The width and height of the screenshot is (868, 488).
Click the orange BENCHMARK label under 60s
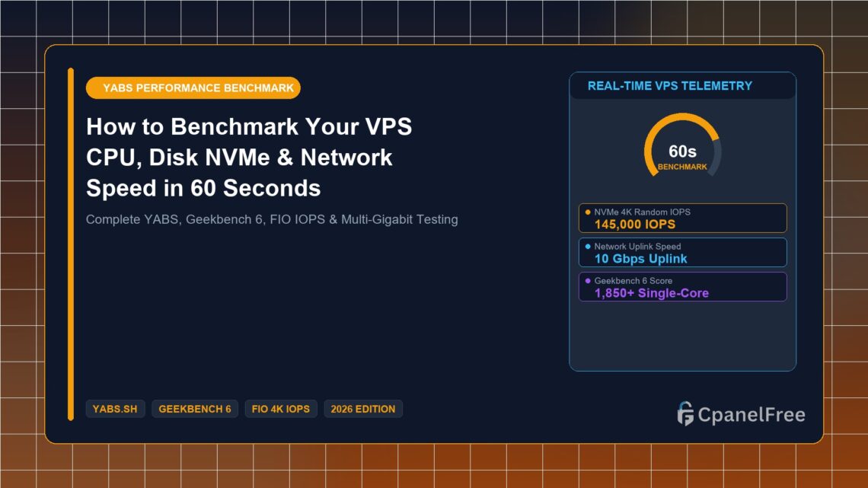[682, 167]
